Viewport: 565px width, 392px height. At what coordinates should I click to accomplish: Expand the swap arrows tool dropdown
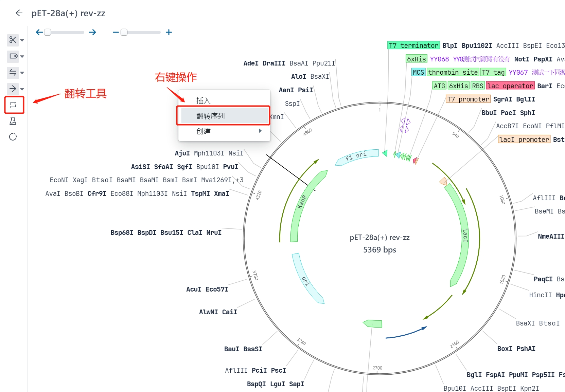point(22,73)
